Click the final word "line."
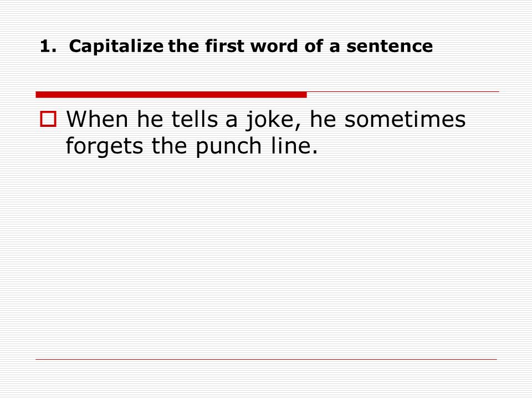Viewport: 532px width, 399px height. pos(294,146)
